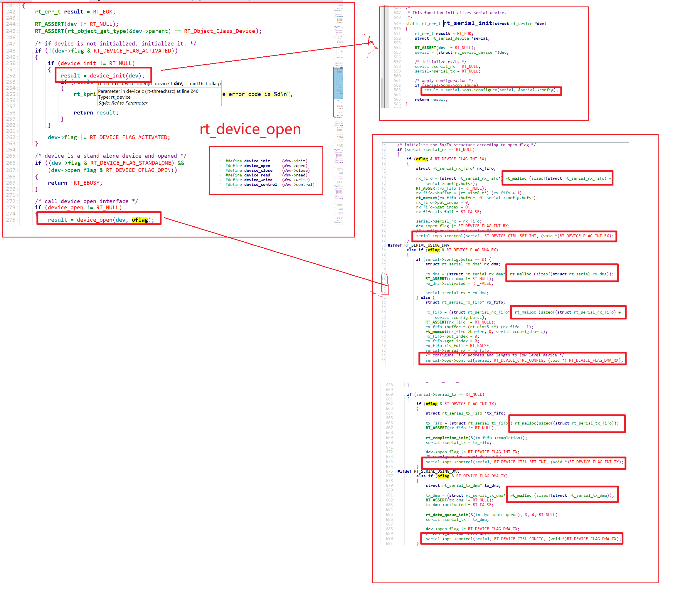The width and height of the screenshot is (700, 613).
Task: Click 'return result;' on line 258
Action: (x=96, y=112)
